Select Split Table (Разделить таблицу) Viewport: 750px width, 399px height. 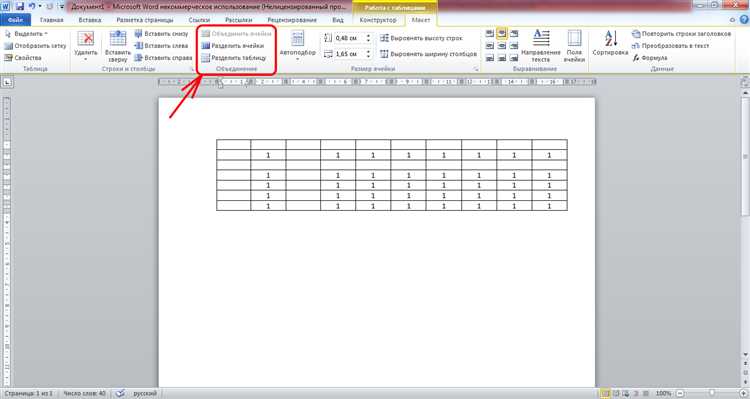tap(233, 58)
